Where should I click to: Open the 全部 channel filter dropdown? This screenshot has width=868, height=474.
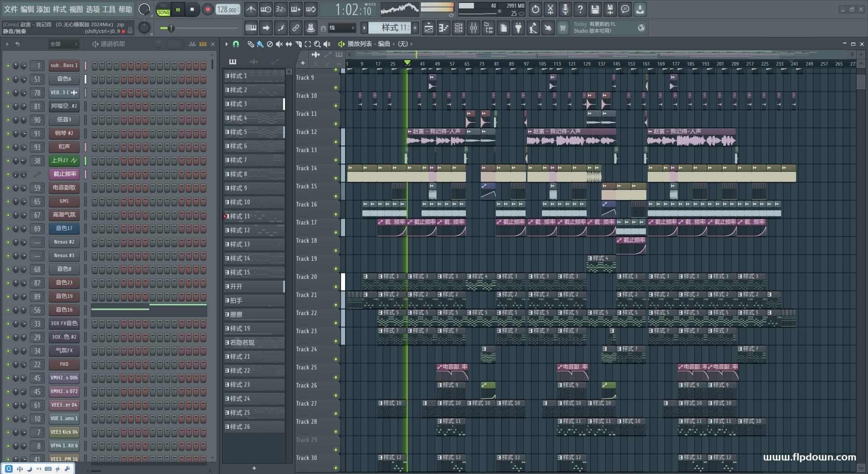[63, 44]
